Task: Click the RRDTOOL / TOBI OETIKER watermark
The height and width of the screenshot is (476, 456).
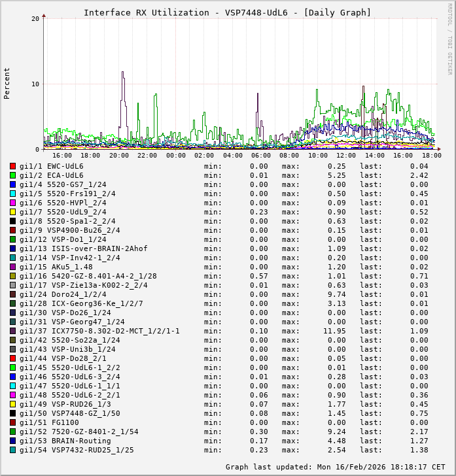Action: pos(449,38)
